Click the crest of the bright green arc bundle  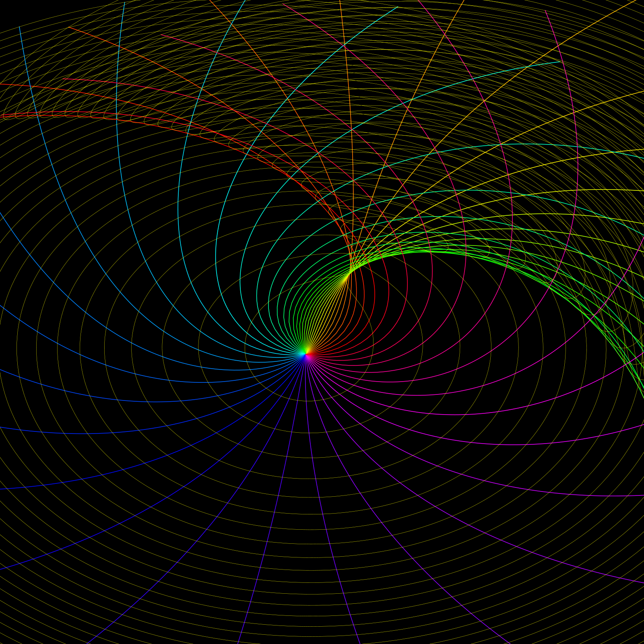(x=423, y=252)
